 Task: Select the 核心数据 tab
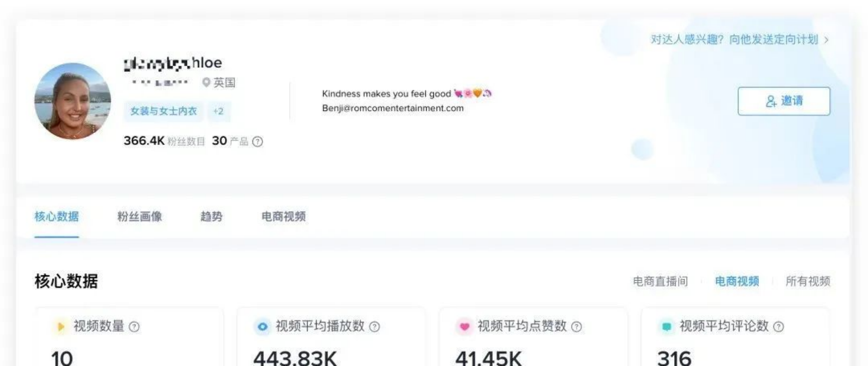point(57,217)
